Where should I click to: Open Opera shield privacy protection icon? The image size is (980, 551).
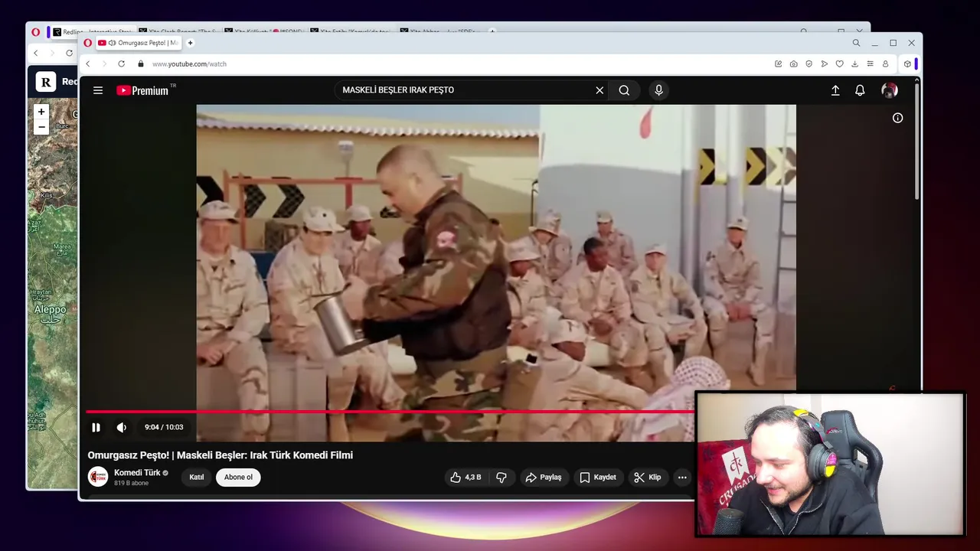pos(808,64)
